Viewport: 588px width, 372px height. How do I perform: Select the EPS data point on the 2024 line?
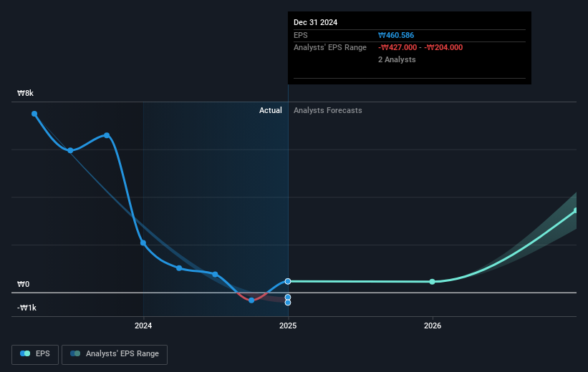143,243
